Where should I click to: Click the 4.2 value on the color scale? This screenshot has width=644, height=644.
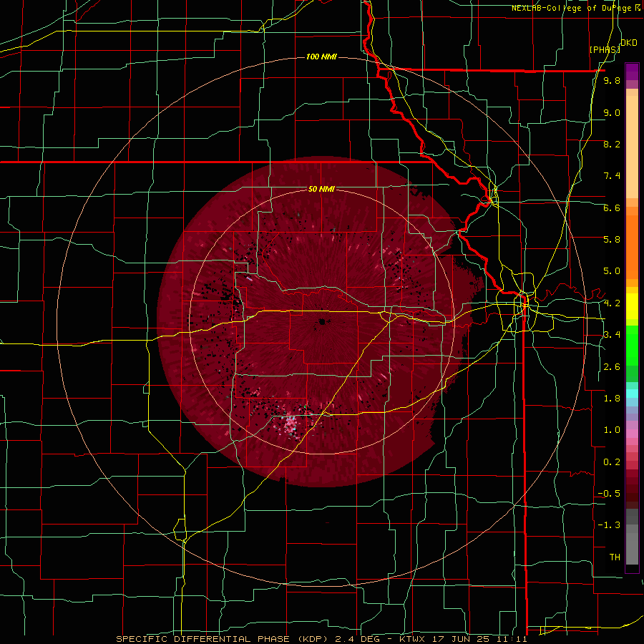click(x=612, y=303)
